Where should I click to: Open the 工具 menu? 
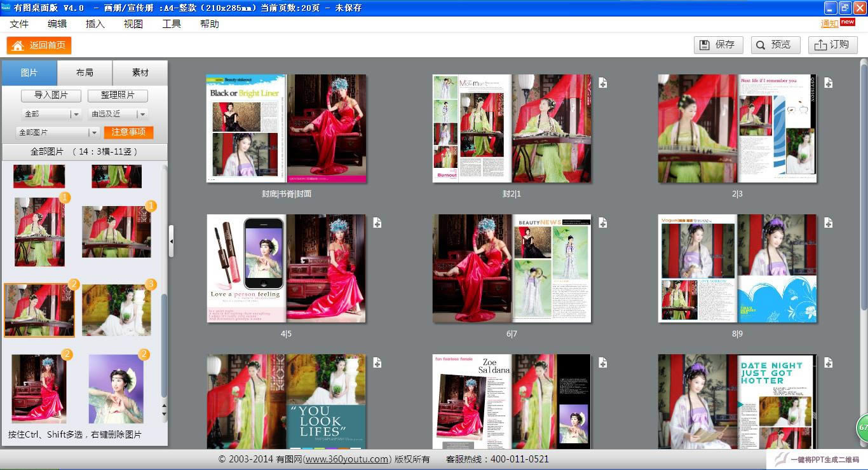tap(172, 24)
